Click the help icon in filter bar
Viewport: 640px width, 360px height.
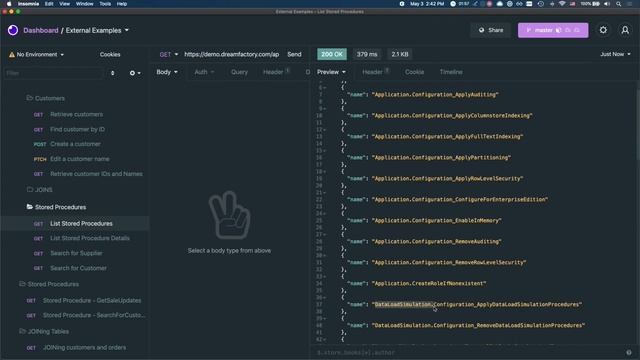click(x=629, y=352)
